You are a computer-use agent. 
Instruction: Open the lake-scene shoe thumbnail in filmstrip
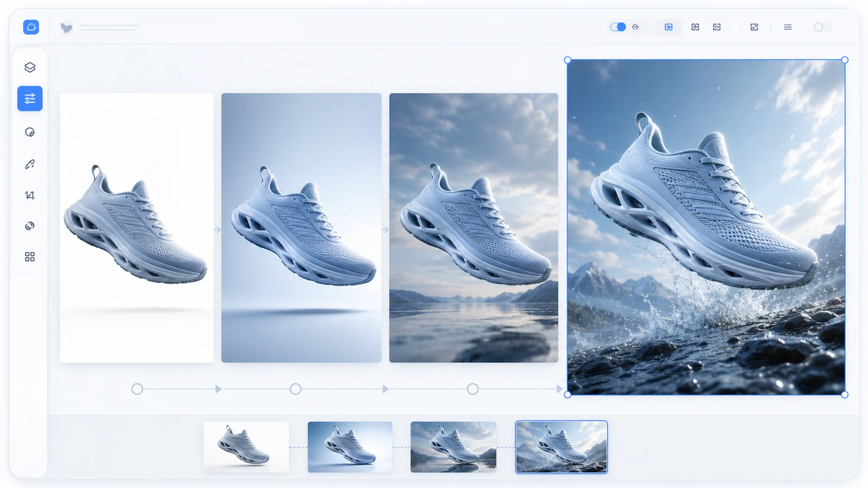(x=454, y=447)
